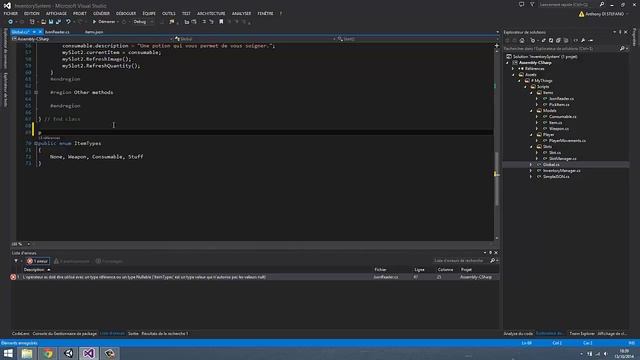Toggle the warnings filter in error list
Image resolution: width=640 pixels, height=360 pixels.
click(x=71, y=261)
